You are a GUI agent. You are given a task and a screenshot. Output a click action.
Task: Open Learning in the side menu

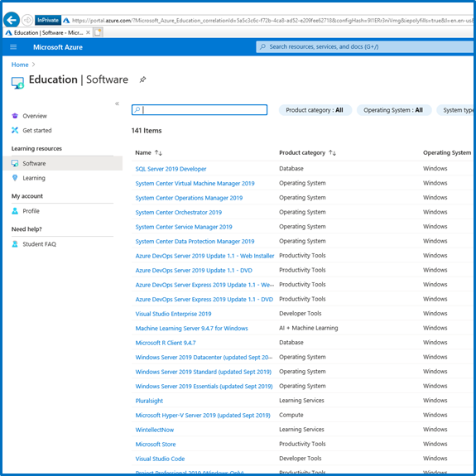(x=34, y=178)
